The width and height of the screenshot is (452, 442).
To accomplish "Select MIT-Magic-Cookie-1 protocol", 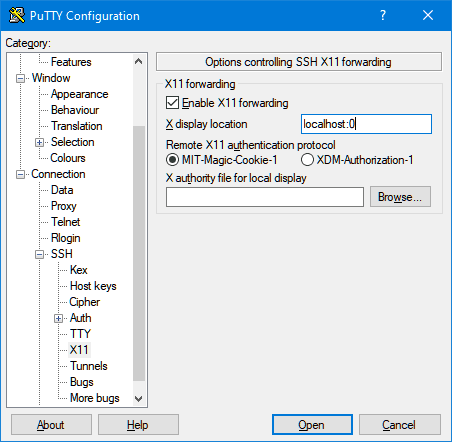I will click(172, 160).
